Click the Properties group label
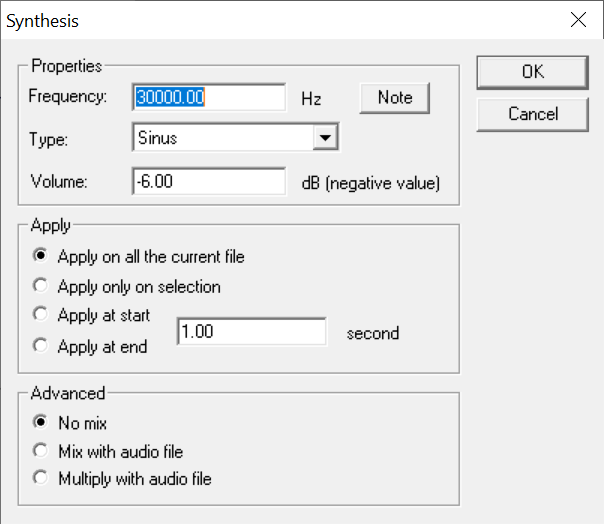The width and height of the screenshot is (604, 524). pyautogui.click(x=67, y=66)
